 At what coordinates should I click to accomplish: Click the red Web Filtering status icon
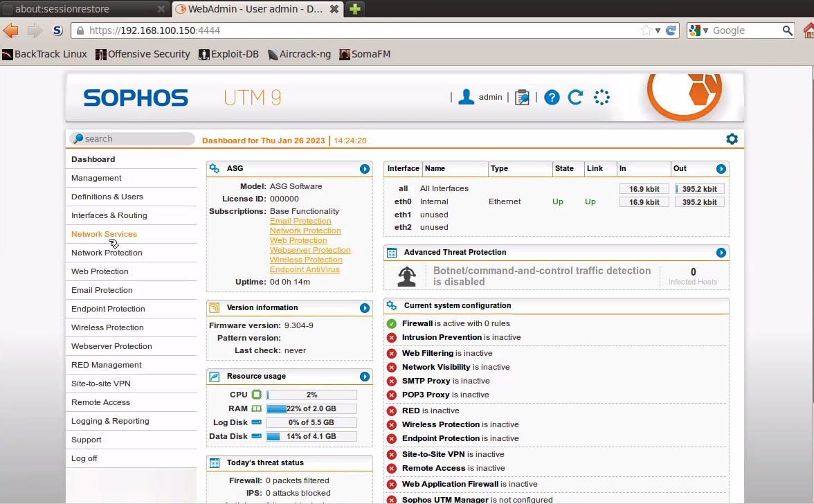click(392, 354)
